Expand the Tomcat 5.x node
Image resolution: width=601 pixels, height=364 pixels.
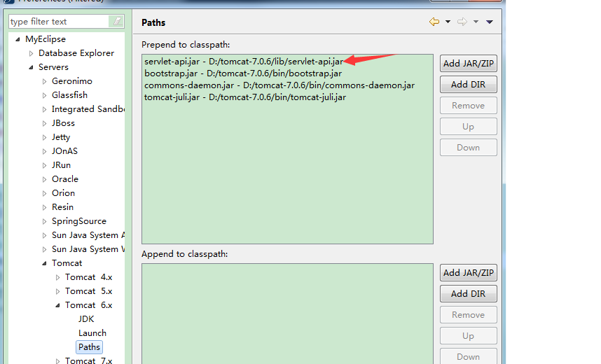tap(58, 292)
